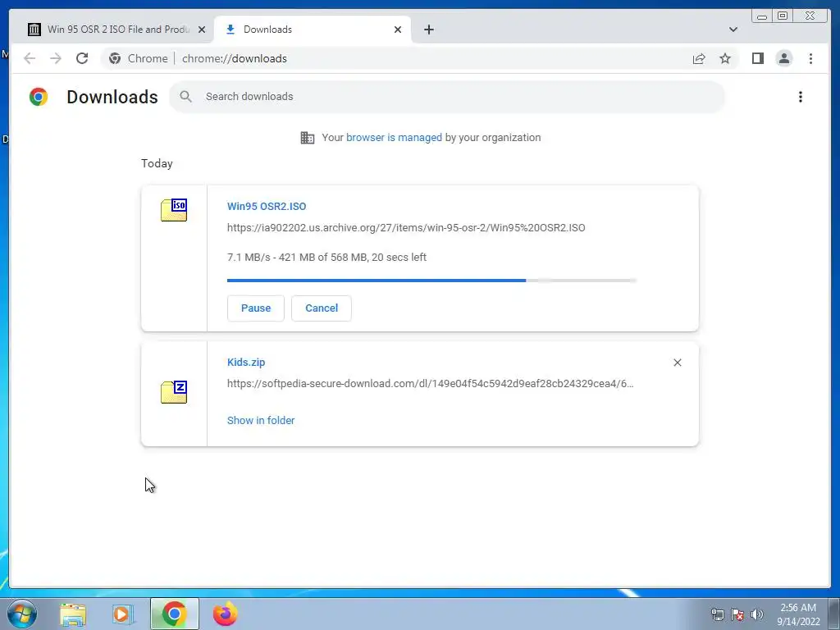Share this page icon in address bar
The height and width of the screenshot is (630, 840).
699,58
